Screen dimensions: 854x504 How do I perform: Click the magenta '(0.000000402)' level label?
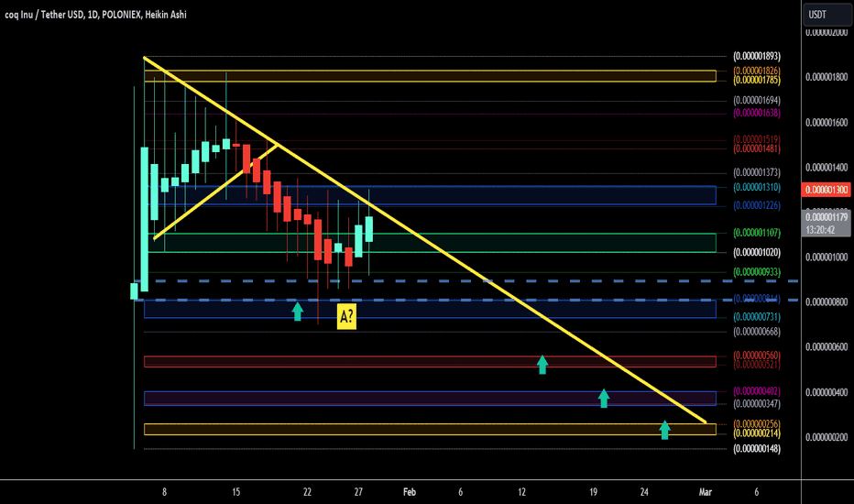[757, 391]
